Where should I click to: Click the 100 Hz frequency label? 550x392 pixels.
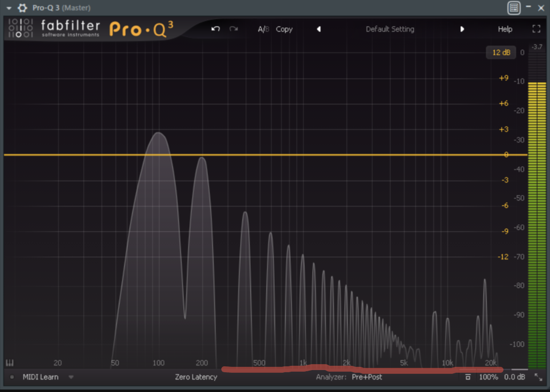159,363
